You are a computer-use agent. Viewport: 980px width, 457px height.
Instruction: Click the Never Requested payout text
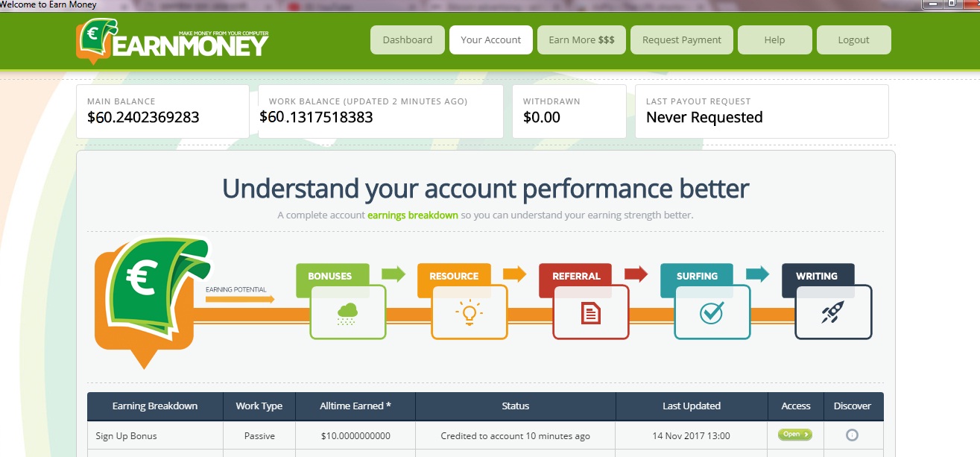(x=704, y=117)
